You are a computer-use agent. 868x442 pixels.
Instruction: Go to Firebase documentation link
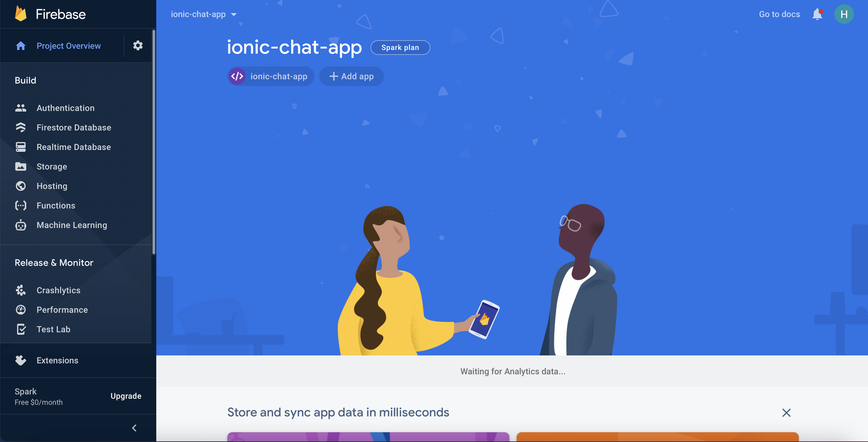(779, 15)
